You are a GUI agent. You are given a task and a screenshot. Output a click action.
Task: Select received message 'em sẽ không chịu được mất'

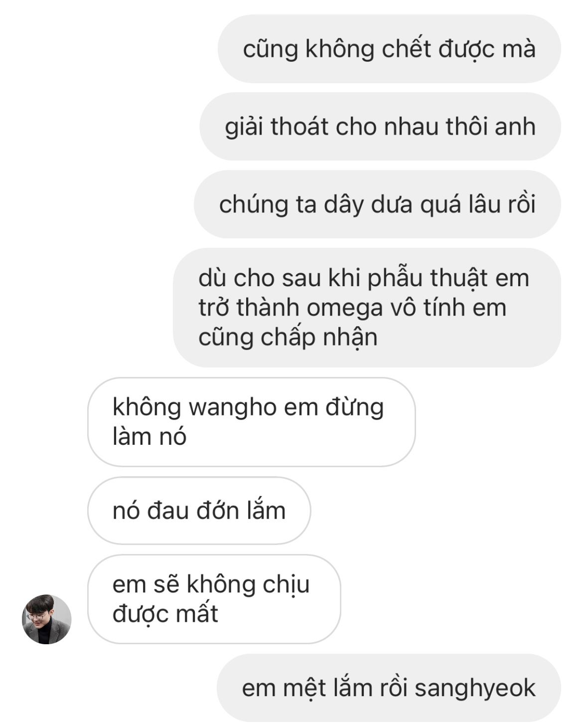pos(214,599)
